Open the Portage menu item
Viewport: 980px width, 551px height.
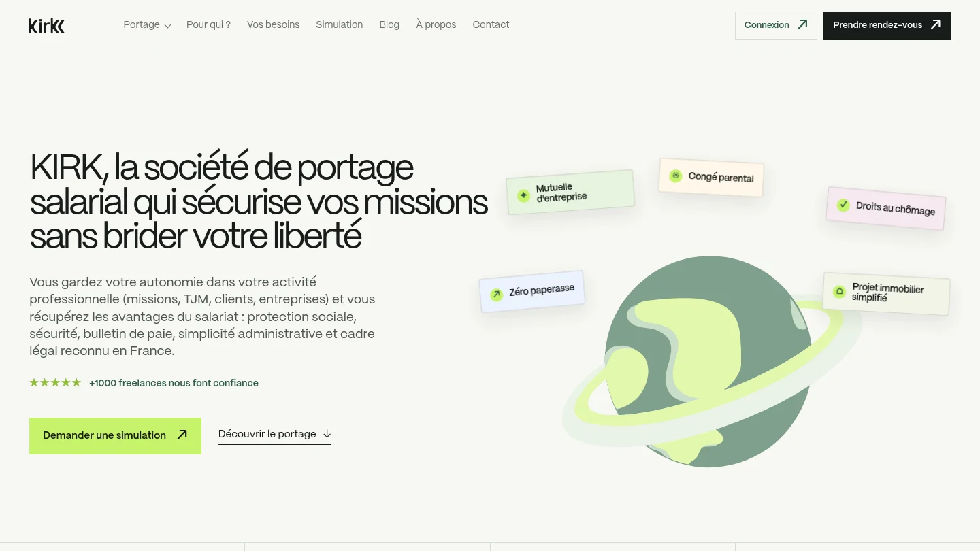[142, 24]
